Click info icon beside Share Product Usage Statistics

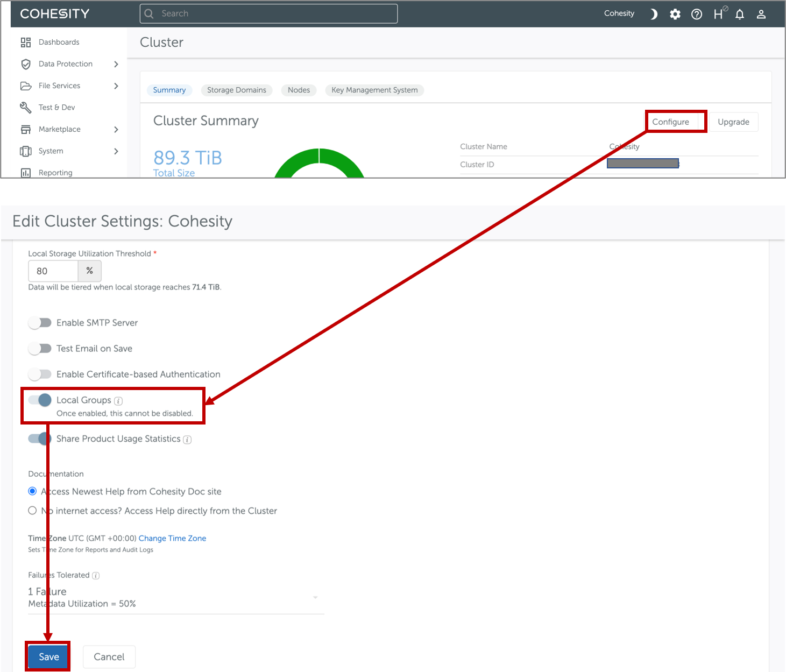187,440
